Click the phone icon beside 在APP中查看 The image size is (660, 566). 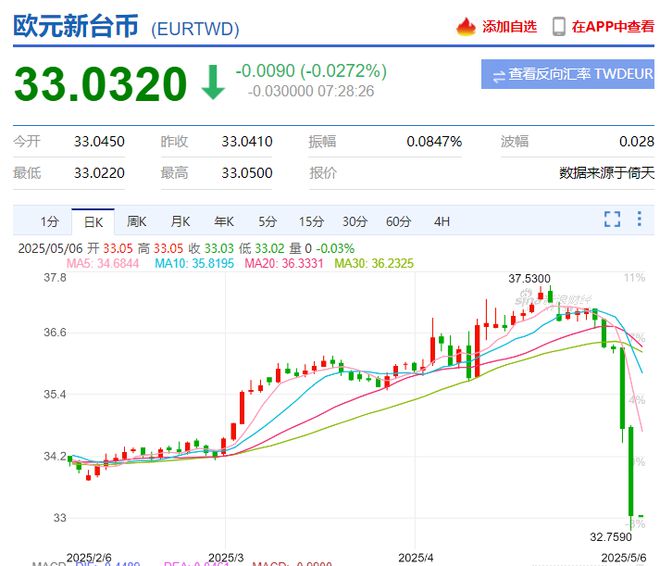point(559,27)
